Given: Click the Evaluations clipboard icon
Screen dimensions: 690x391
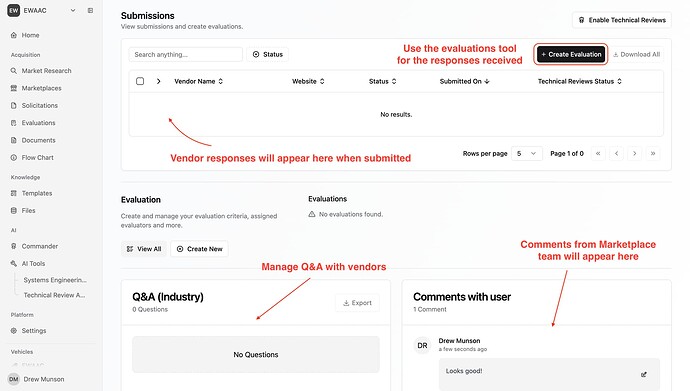Looking at the screenshot, I should pos(14,123).
